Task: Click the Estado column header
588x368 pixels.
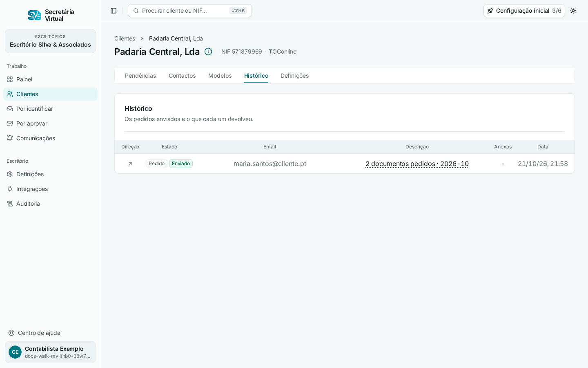Action: click(x=169, y=147)
